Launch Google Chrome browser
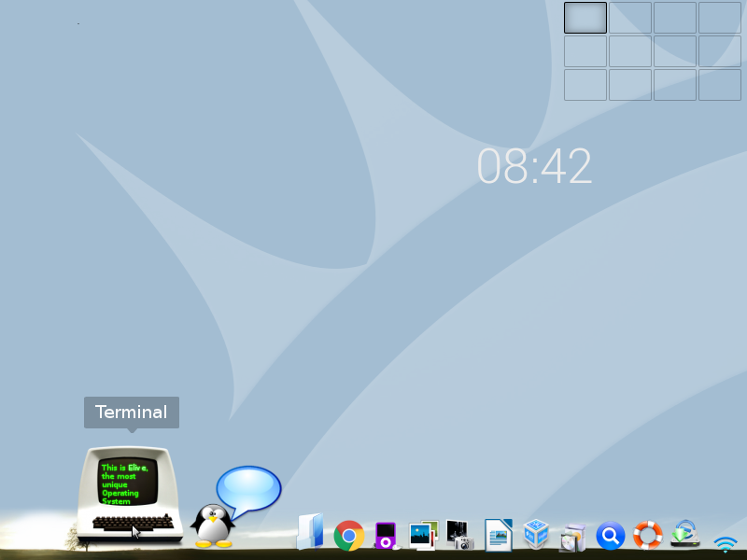747x560 pixels. point(349,536)
